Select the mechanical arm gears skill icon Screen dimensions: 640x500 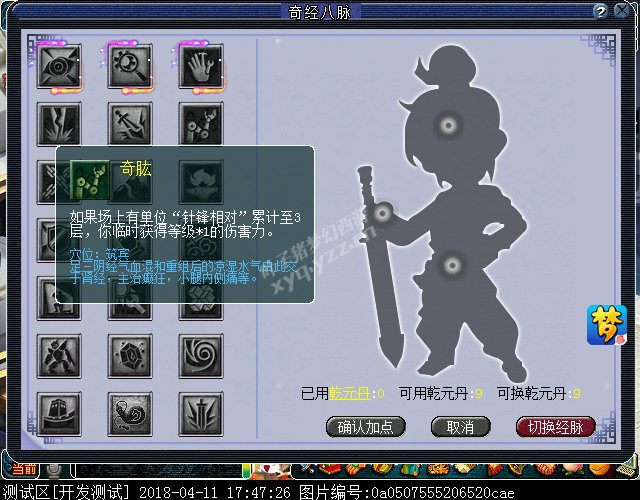point(201,124)
